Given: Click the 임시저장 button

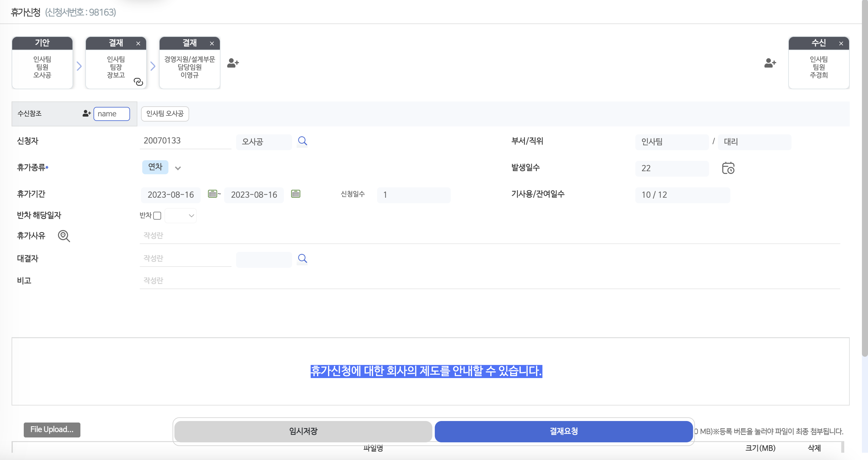Looking at the screenshot, I should point(303,431).
